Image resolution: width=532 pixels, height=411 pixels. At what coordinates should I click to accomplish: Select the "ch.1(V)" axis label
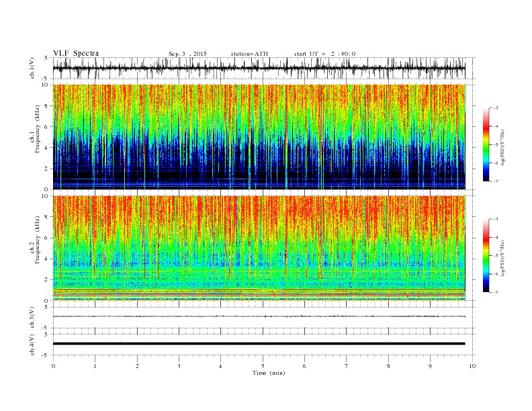tap(32, 68)
